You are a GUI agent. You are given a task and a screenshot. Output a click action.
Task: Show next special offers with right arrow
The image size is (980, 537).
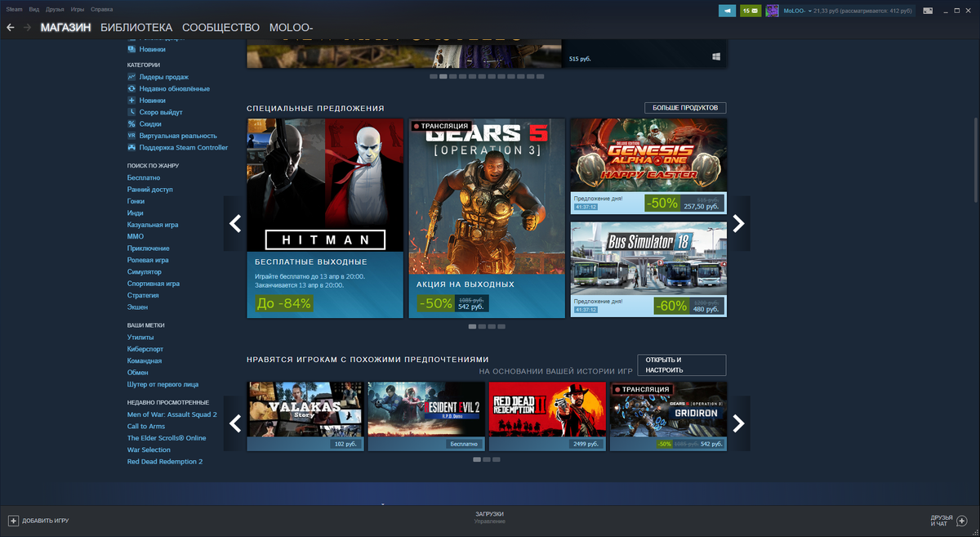[738, 223]
